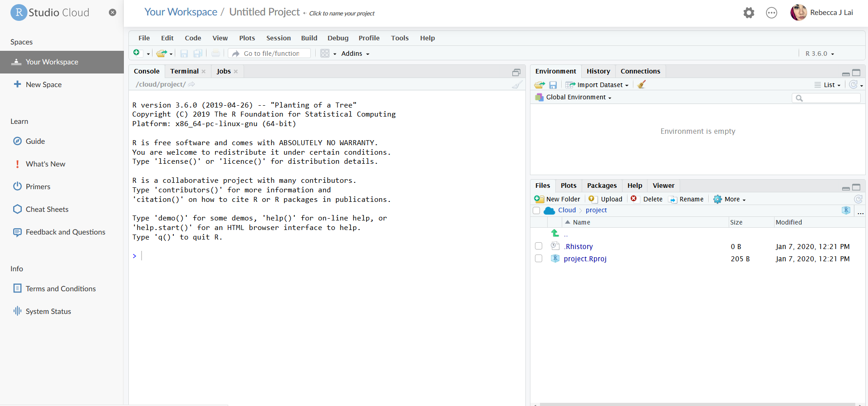This screenshot has width=868, height=406.
Task: Restore the console pane window icon
Action: point(516,73)
